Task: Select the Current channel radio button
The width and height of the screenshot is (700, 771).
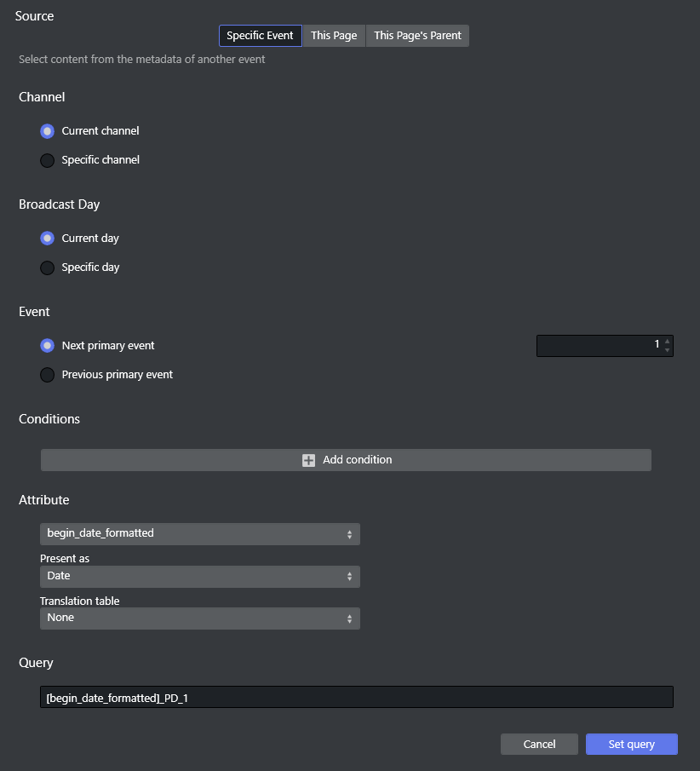Action: pyautogui.click(x=48, y=131)
